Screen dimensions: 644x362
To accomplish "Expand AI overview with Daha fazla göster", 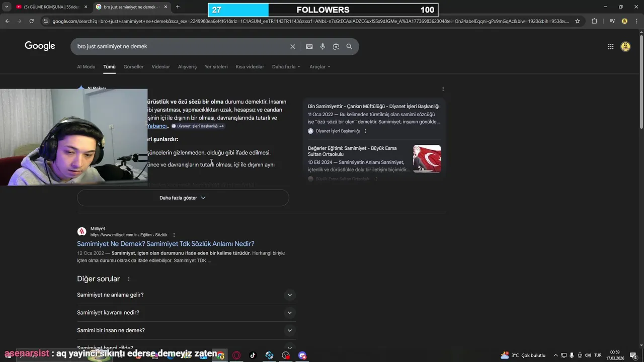I will [x=183, y=198].
